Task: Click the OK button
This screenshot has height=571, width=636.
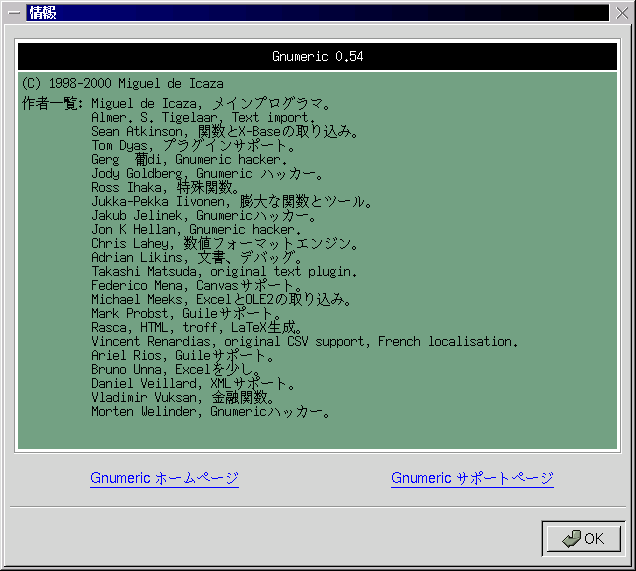Action: [583, 539]
